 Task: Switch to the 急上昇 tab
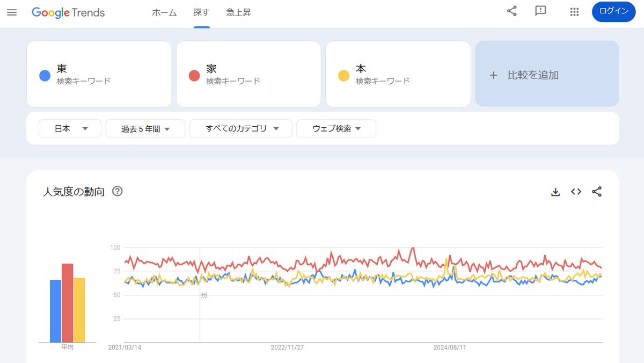click(x=238, y=12)
